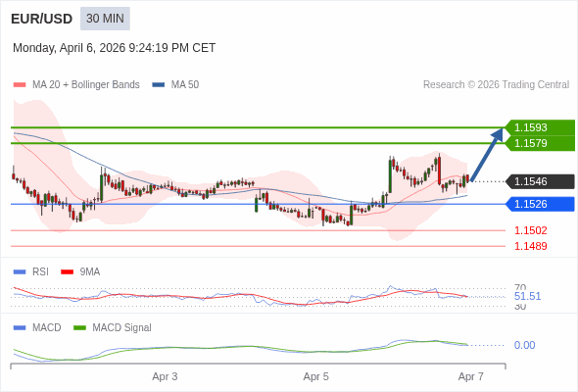Click the 1.1526 pivot price tag

(x=540, y=204)
